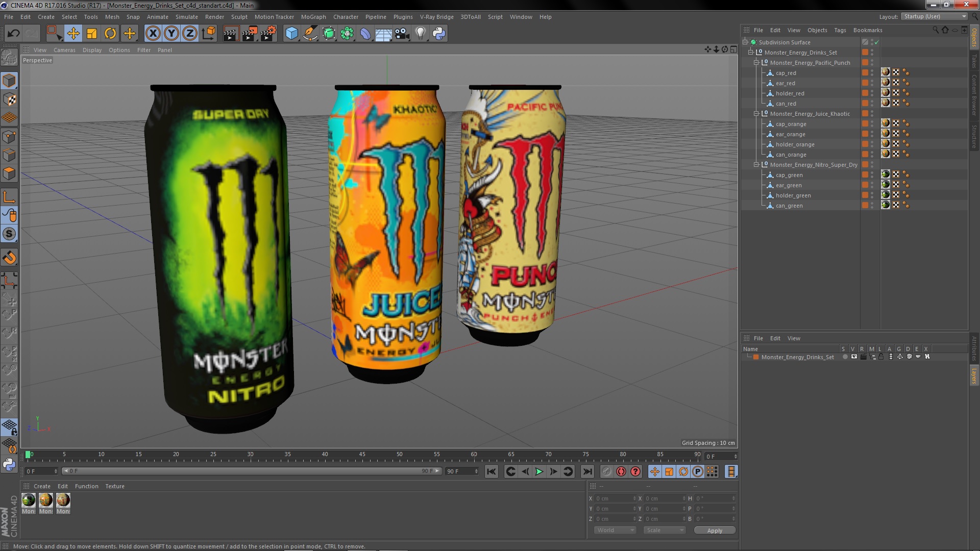Add a Light object
Viewport: 980px width, 551px height.
(421, 34)
